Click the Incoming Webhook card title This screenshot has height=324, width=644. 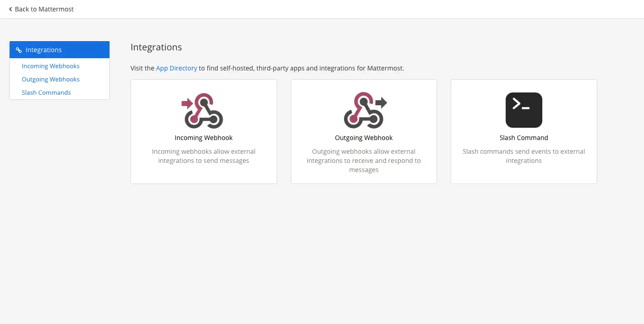(x=203, y=138)
